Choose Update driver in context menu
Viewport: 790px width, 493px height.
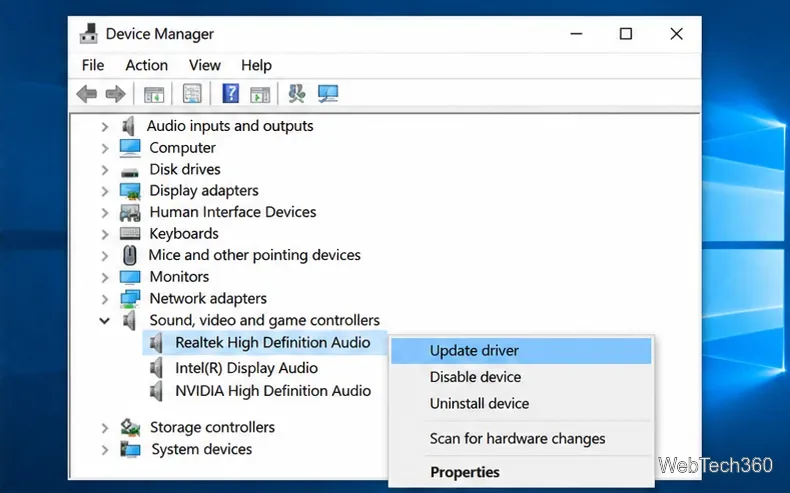pos(521,351)
